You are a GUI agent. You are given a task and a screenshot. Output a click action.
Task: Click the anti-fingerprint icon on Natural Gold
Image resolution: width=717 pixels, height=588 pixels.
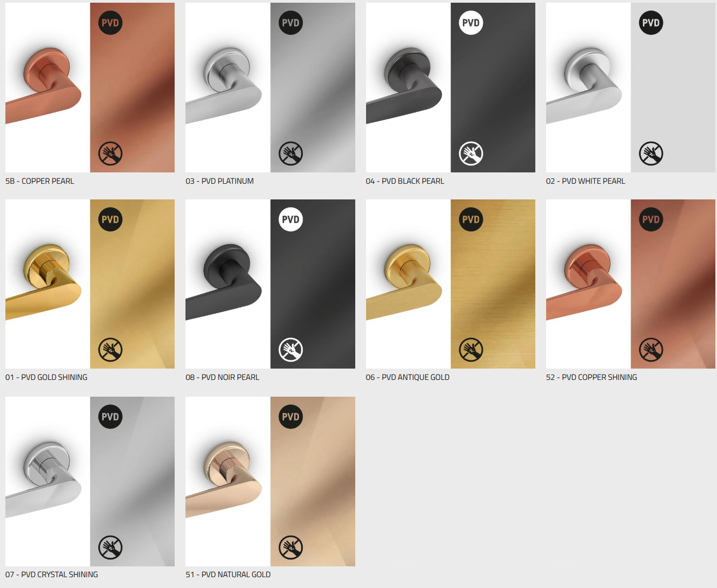[x=290, y=547]
